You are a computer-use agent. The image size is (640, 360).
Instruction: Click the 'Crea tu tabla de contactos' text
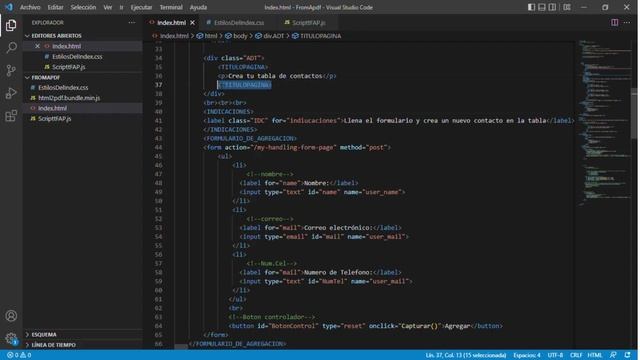coord(275,76)
